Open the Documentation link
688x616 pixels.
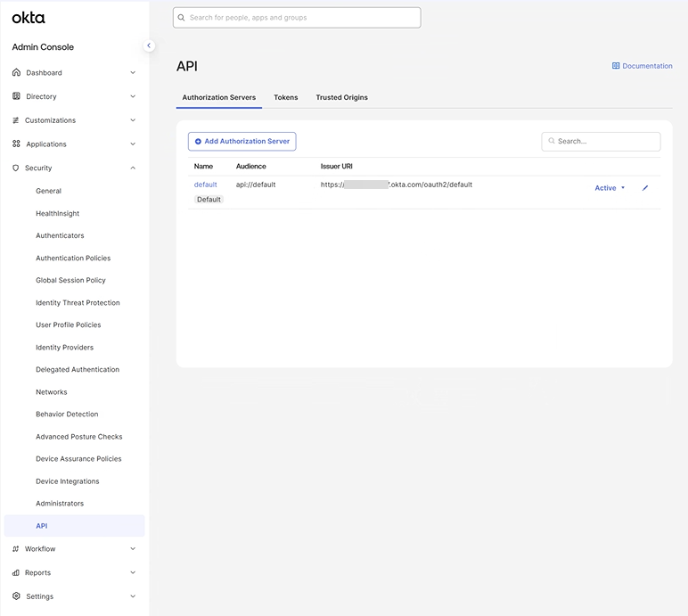pos(643,66)
